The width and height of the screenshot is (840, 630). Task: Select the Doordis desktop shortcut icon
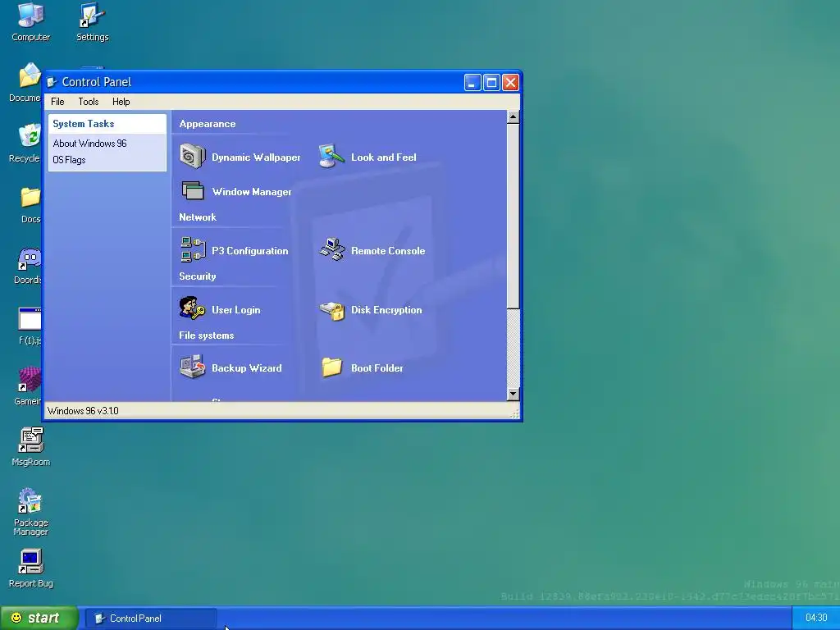30,258
